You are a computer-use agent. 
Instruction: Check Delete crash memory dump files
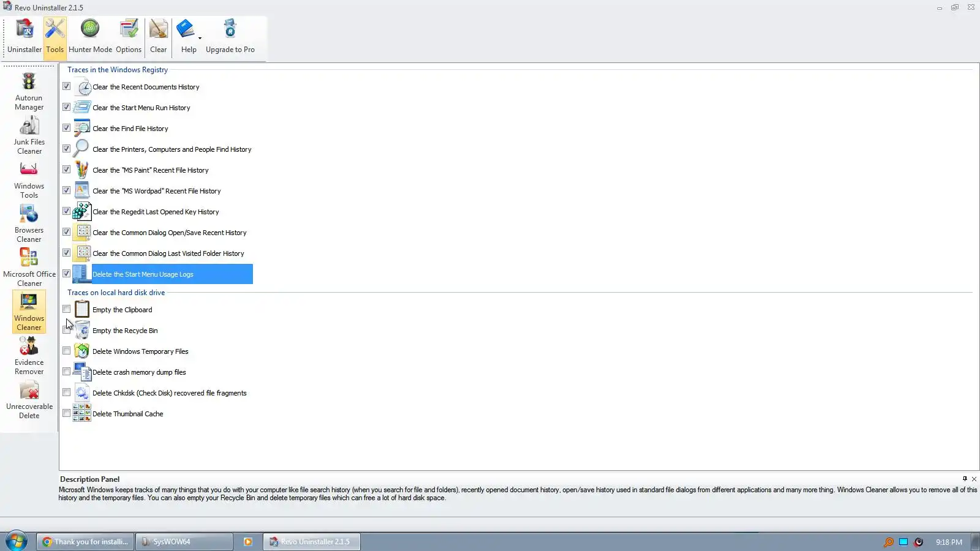pyautogui.click(x=66, y=372)
